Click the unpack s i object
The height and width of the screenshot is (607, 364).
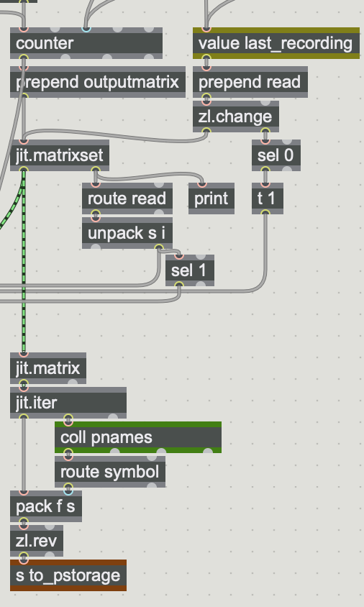(127, 233)
